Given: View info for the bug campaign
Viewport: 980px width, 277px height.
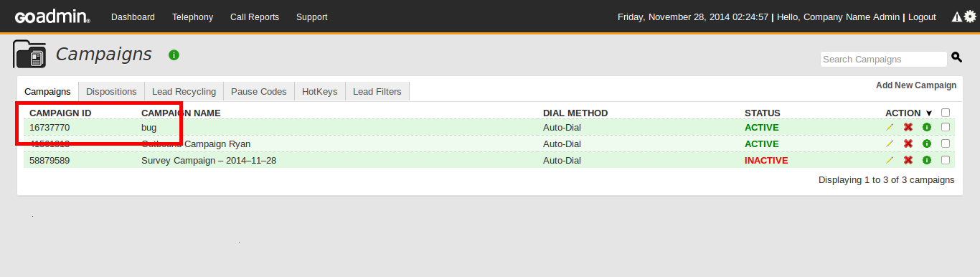Looking at the screenshot, I should 927,127.
